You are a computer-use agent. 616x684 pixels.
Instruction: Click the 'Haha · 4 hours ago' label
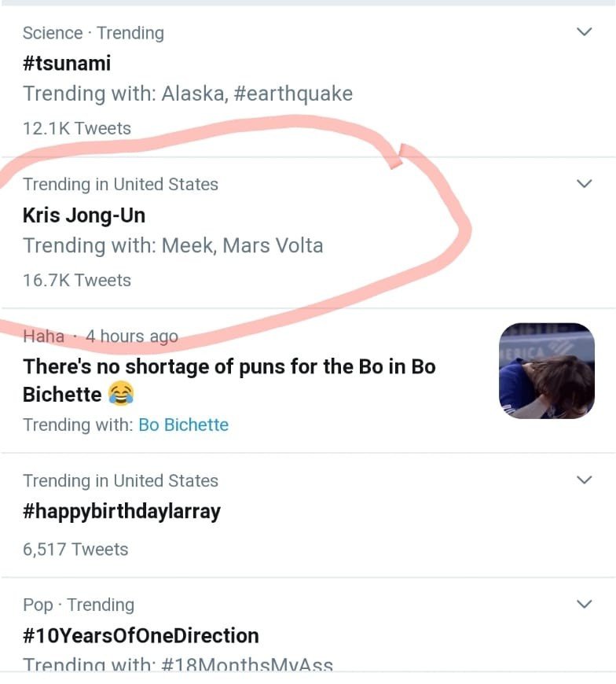101,336
